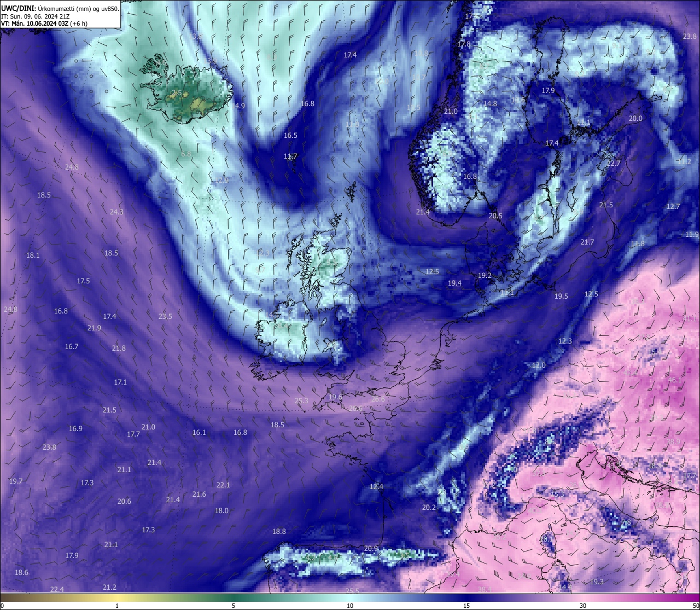Click the 30 tick on the colour scale
This screenshot has height=610, width=700.
pos(583,606)
